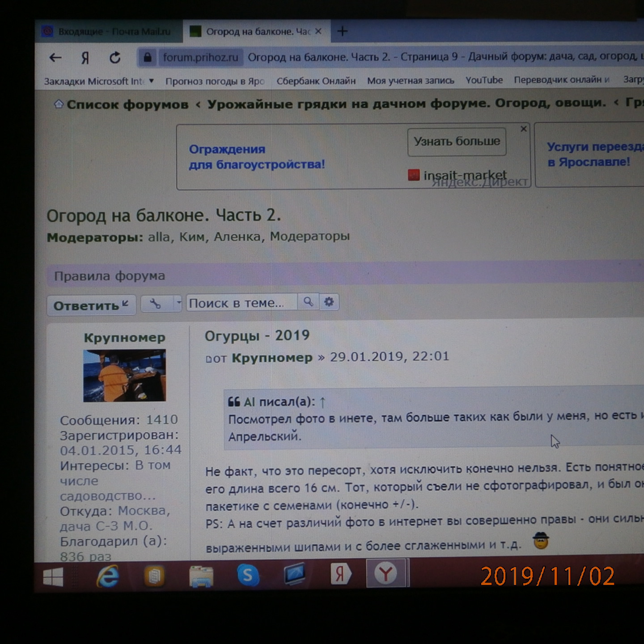Switch to Входящие Mail.ru tab
The width and height of the screenshot is (644, 644).
108,32
